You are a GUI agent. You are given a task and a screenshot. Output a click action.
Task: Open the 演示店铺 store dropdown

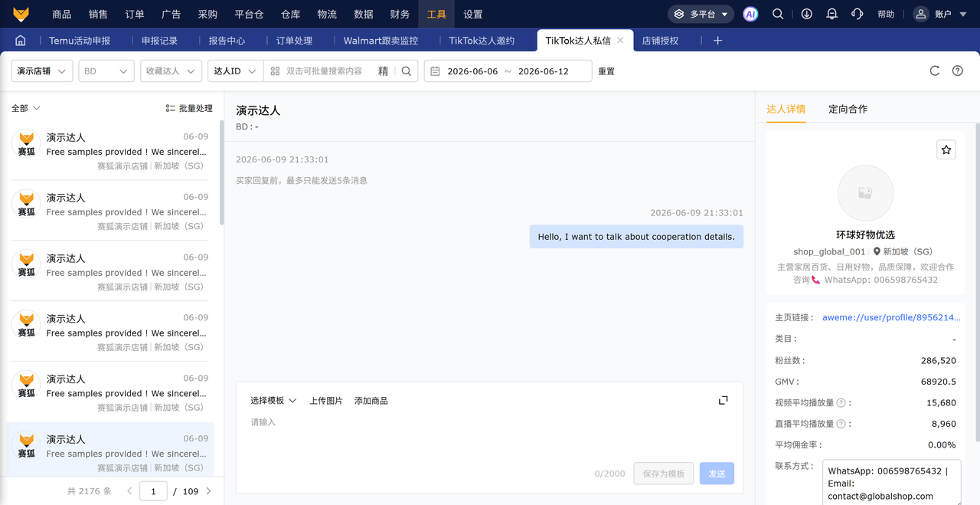[42, 71]
